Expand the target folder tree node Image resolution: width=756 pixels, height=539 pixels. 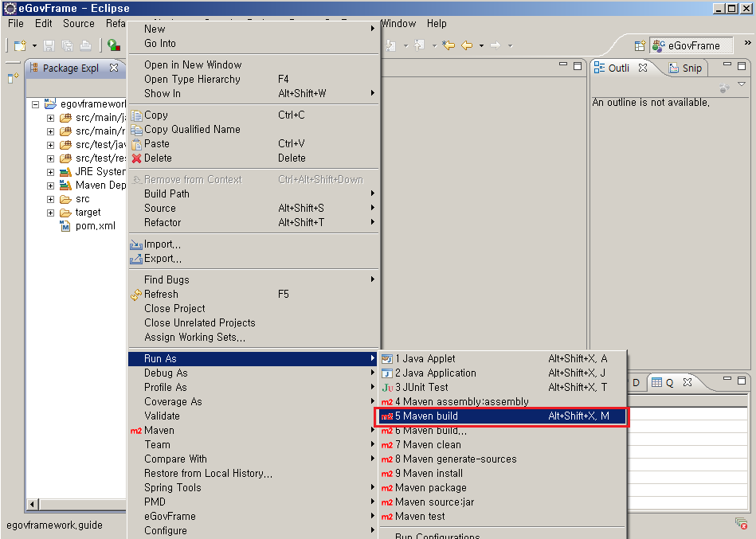coord(50,213)
